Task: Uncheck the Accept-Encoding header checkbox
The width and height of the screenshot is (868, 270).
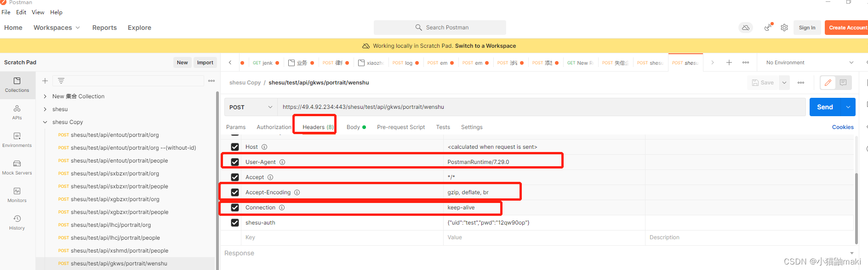Action: (x=235, y=192)
